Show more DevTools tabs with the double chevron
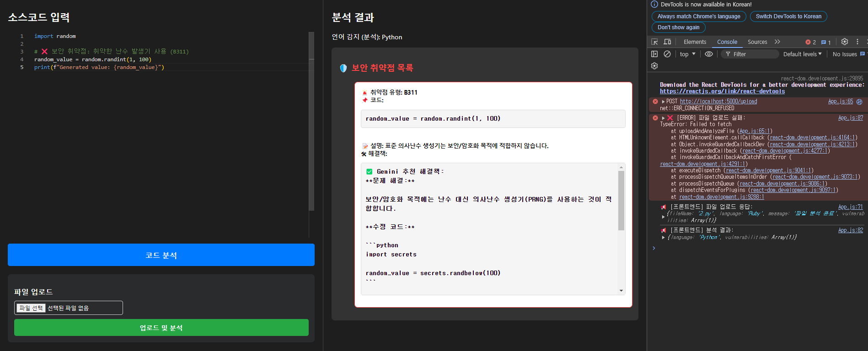This screenshot has height=351, width=868. (777, 42)
